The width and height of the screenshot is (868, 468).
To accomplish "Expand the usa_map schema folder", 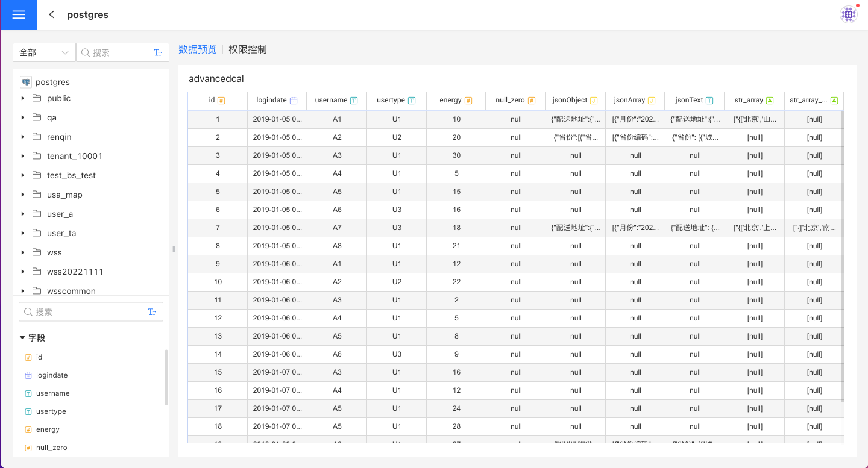I will (23, 195).
